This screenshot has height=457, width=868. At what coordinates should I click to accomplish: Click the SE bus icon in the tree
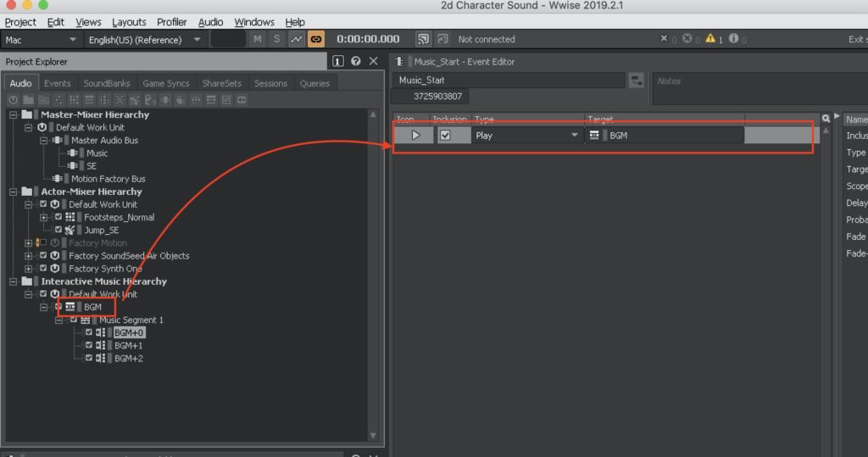click(x=73, y=165)
